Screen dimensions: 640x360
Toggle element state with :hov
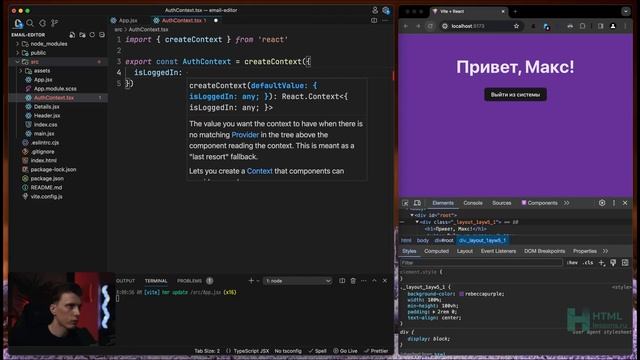(572, 263)
